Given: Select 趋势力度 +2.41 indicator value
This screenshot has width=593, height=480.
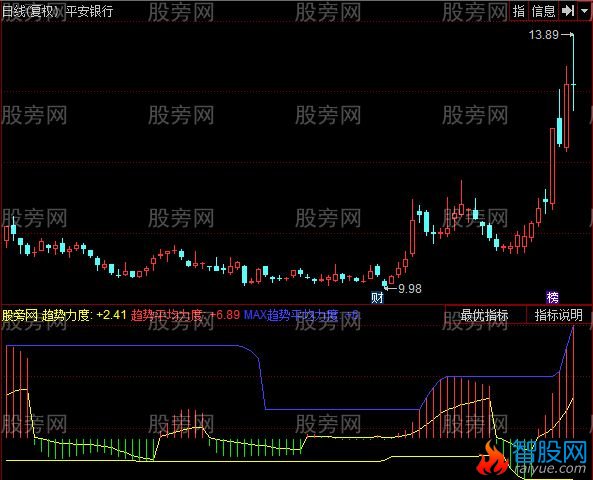Looking at the screenshot, I should 84,315.
